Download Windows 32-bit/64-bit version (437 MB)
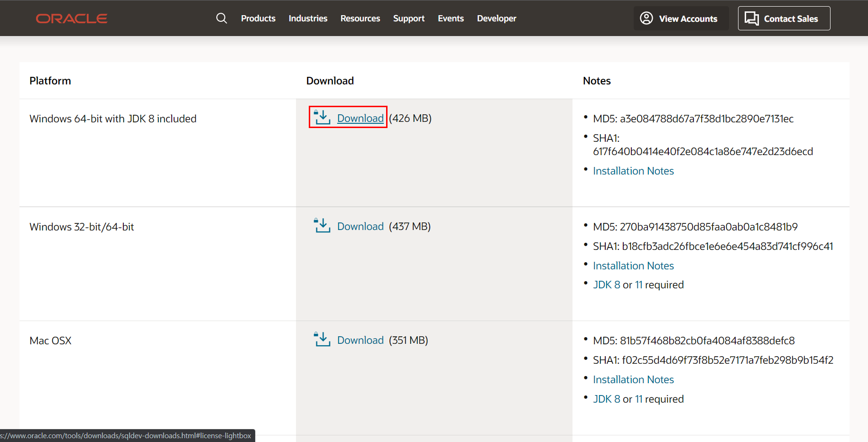The width and height of the screenshot is (868, 442). (360, 226)
